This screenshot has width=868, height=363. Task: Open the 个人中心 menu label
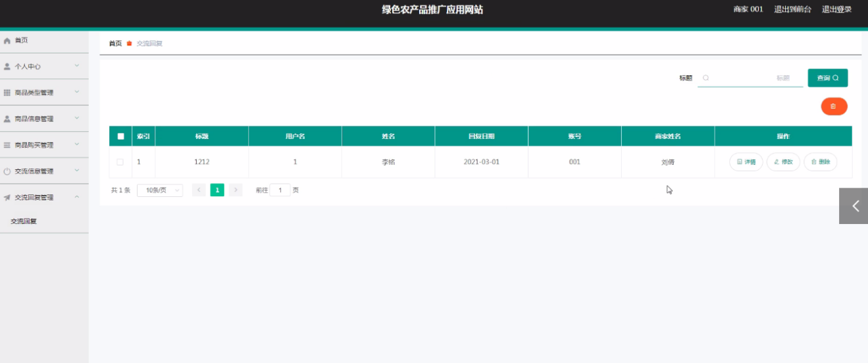tap(28, 67)
